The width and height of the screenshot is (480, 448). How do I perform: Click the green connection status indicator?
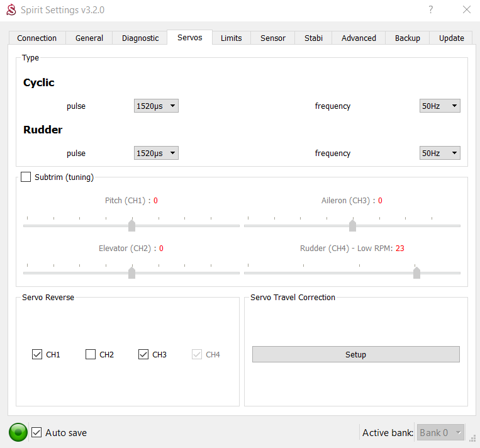18,432
